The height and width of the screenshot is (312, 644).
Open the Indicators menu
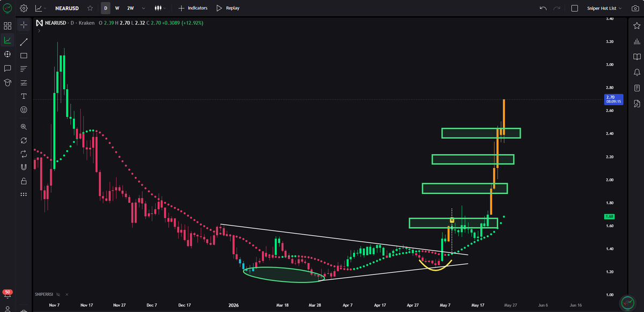pyautogui.click(x=193, y=8)
